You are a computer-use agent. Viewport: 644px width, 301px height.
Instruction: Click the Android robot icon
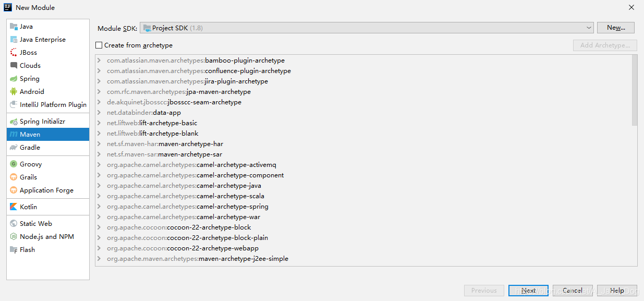pos(14,92)
